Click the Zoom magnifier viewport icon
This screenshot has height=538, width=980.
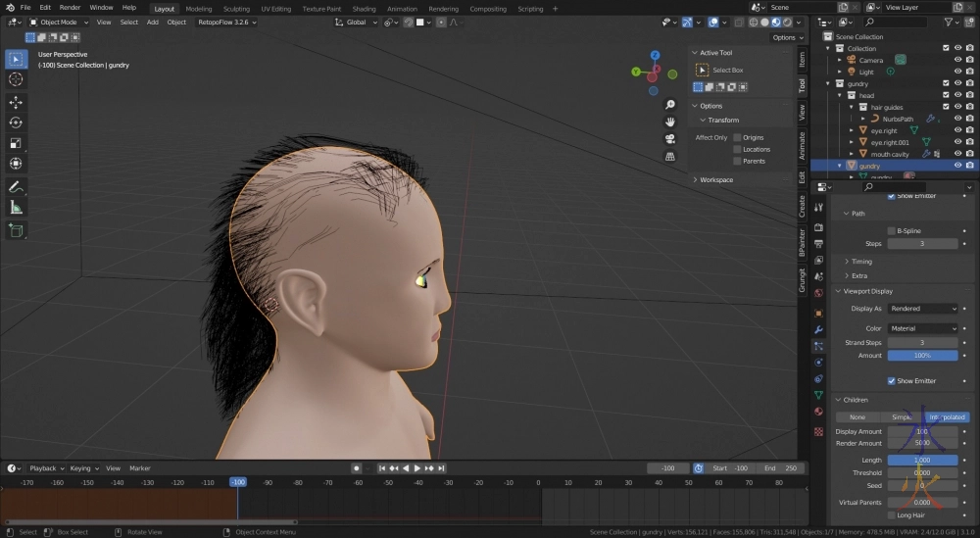[670, 105]
